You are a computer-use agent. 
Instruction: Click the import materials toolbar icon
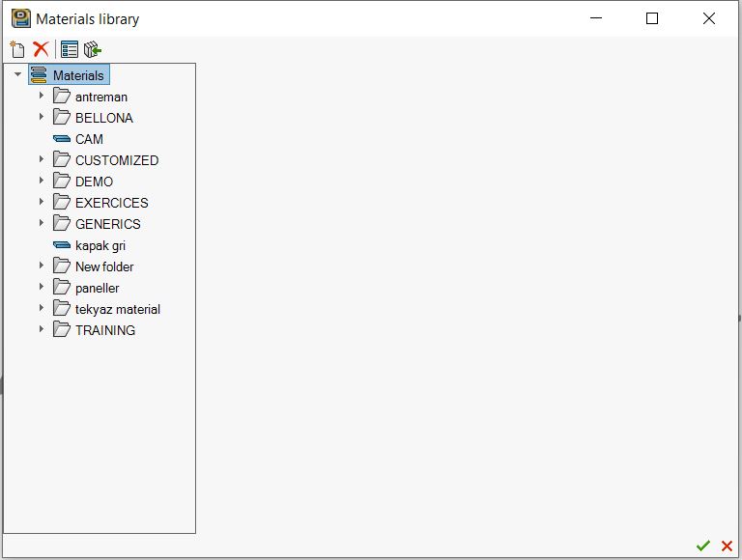click(93, 49)
